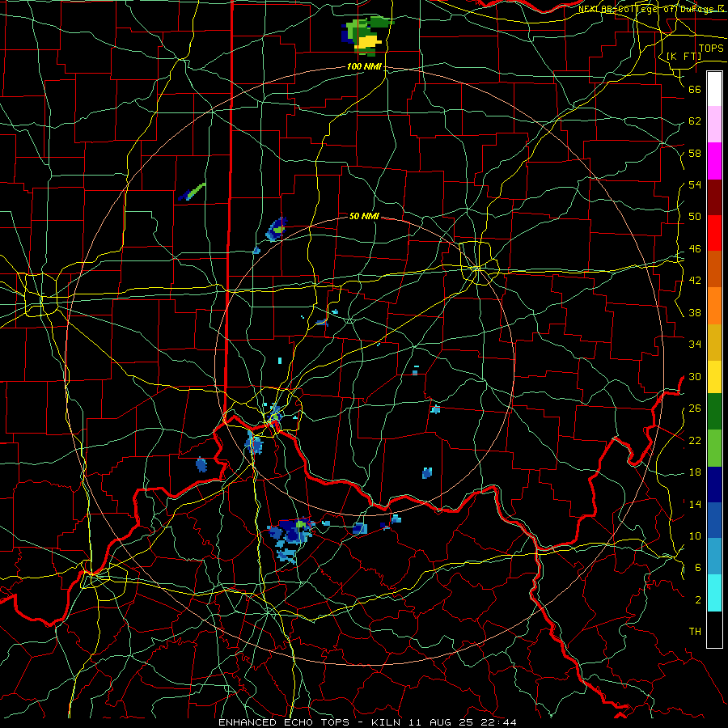Click the '66' legend value
Screen dimensions: 728x728
(695, 89)
